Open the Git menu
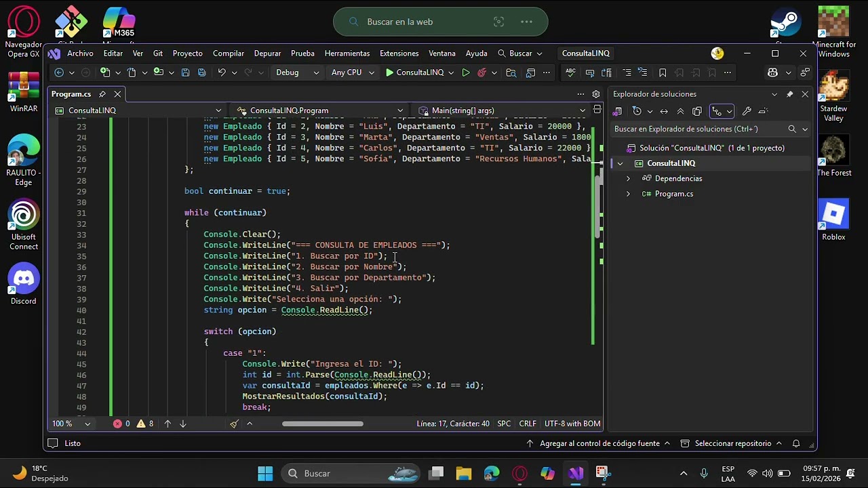Viewport: 868px width, 488px height. coord(158,54)
